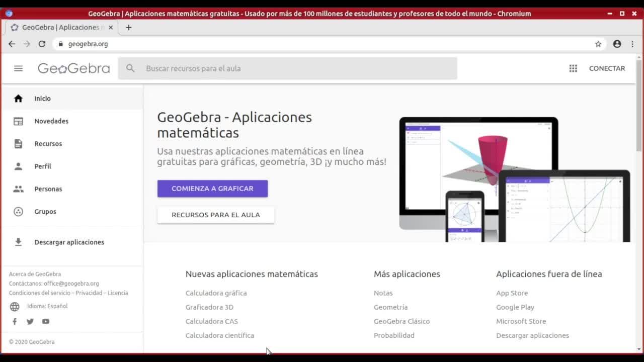Select Descargar aplicaciones in the sidebar
Viewport: 644px width, 362px height.
[72, 242]
